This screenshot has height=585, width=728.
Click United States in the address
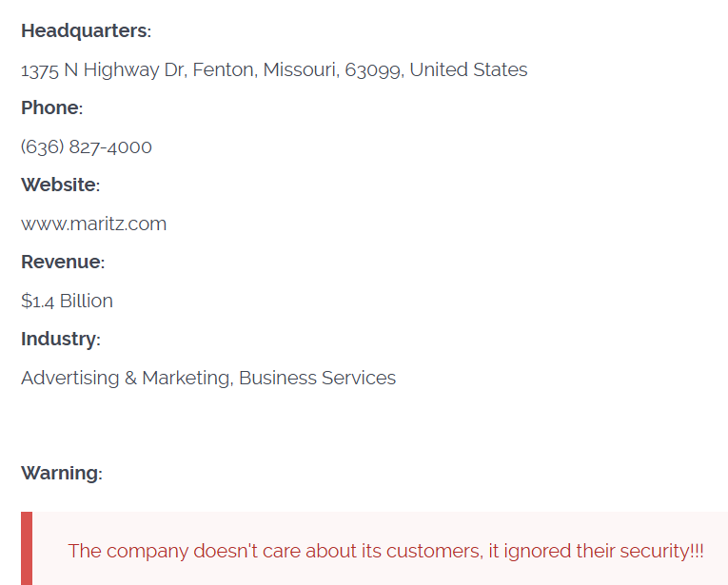468,69
